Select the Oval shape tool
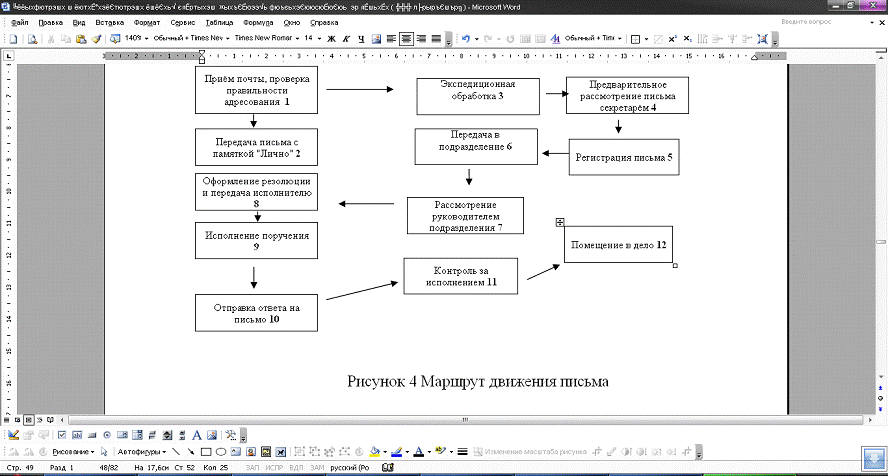This screenshot has width=888, height=476. click(220, 451)
